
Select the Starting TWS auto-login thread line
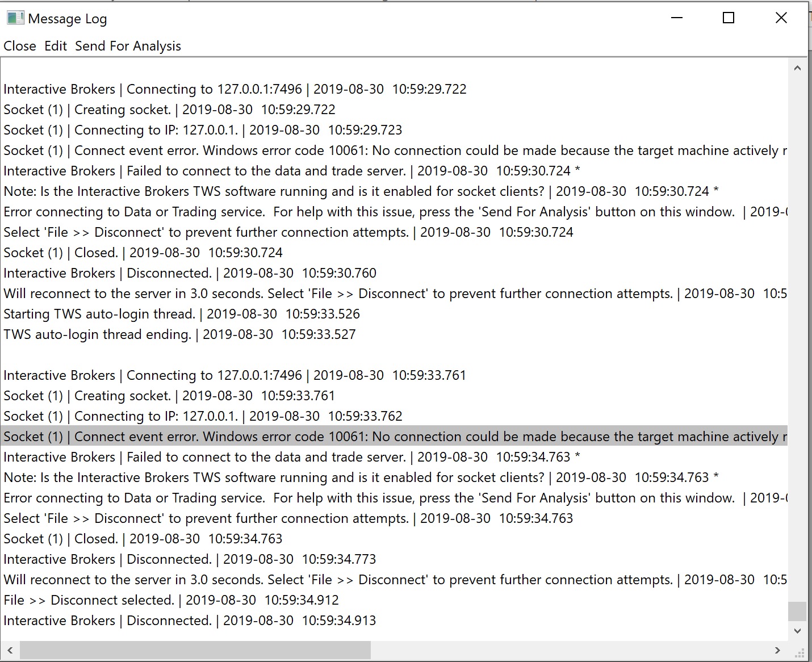(182, 314)
